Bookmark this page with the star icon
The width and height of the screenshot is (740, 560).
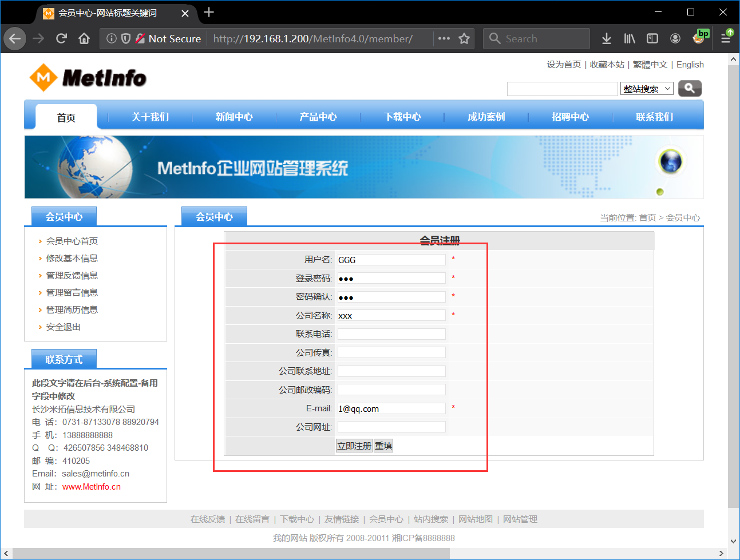tap(464, 39)
